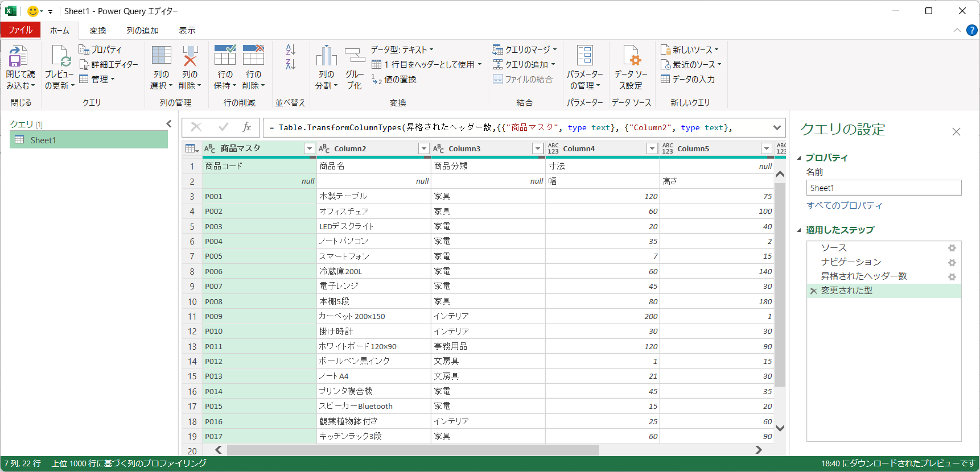Open the 列の追加 ribbon tab
This screenshot has width=980, height=472.
pos(142,31)
